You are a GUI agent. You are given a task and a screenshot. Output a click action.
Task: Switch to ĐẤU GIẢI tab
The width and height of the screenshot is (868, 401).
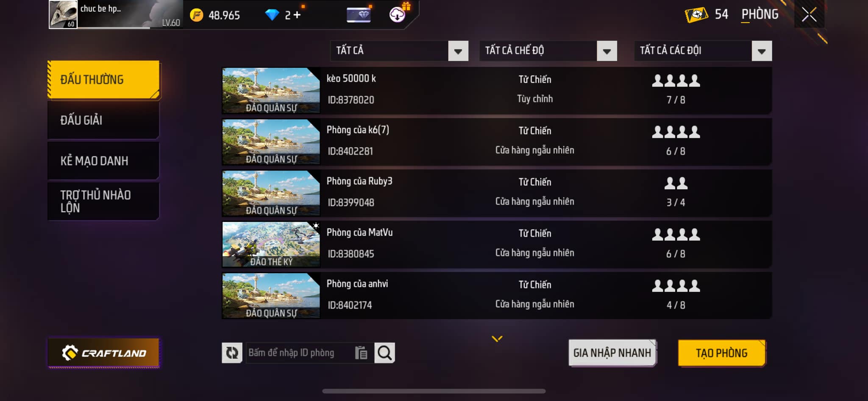pyautogui.click(x=104, y=120)
